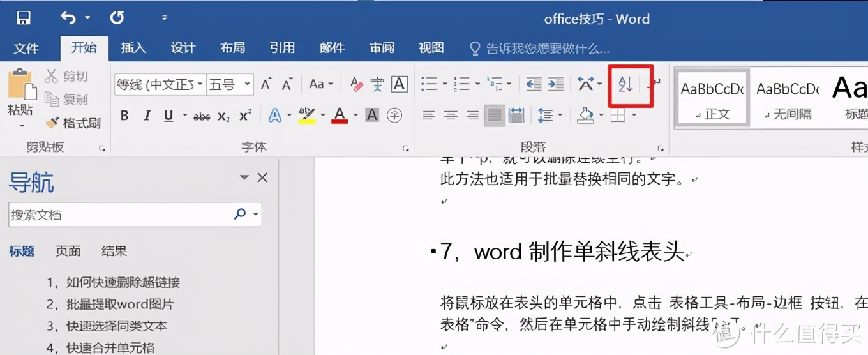
Task: Click increase indent icon
Action: point(556,84)
